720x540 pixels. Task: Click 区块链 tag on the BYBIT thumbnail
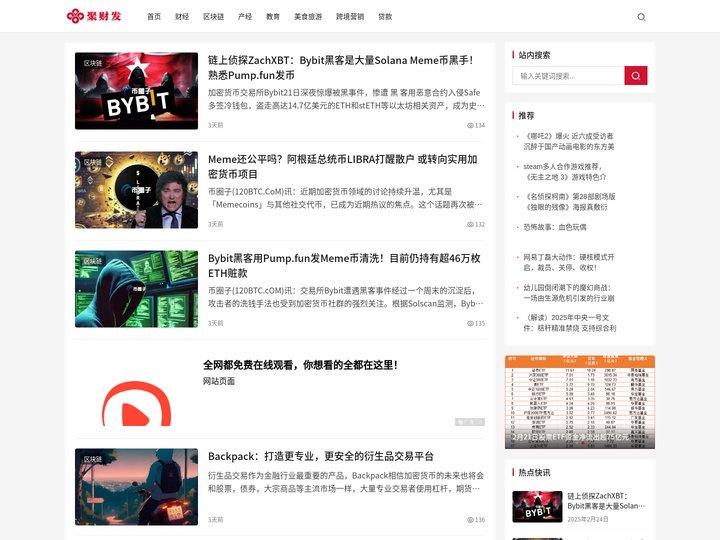point(93,63)
